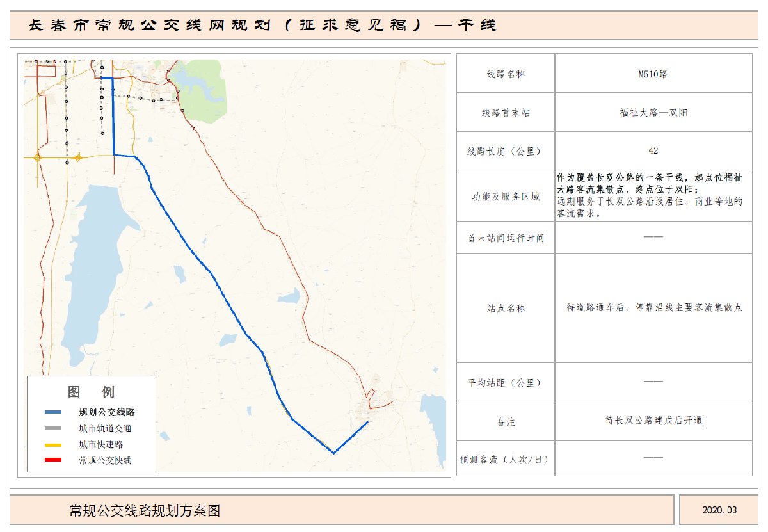Select the 预测客流（人次/日） row label

(x=506, y=459)
